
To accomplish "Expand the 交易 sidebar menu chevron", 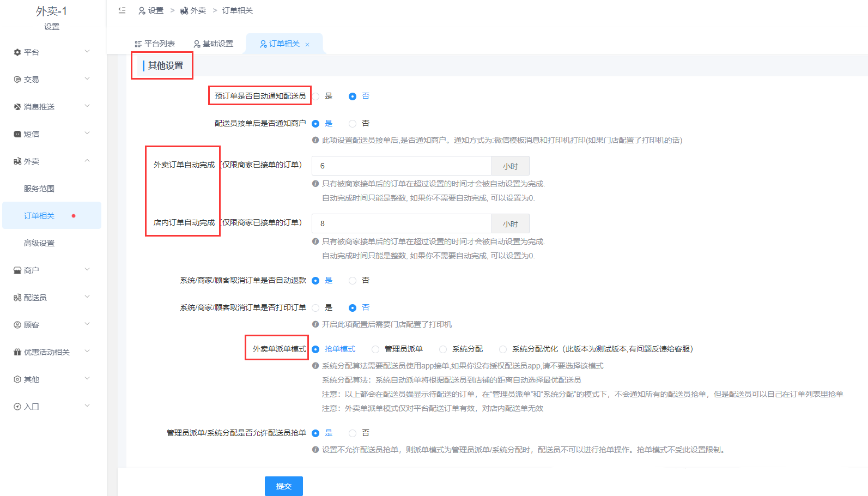I will point(87,78).
